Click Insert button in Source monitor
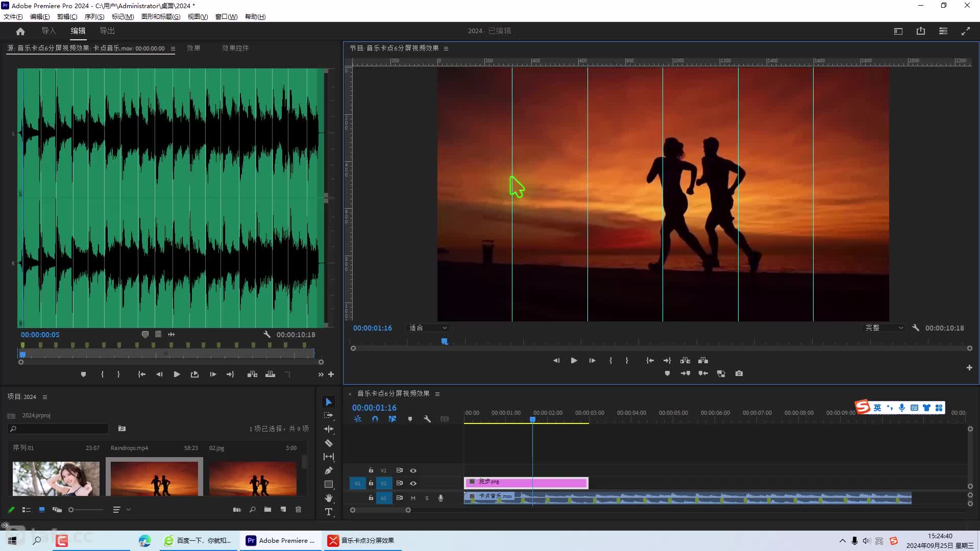The width and height of the screenshot is (980, 551). [x=252, y=374]
